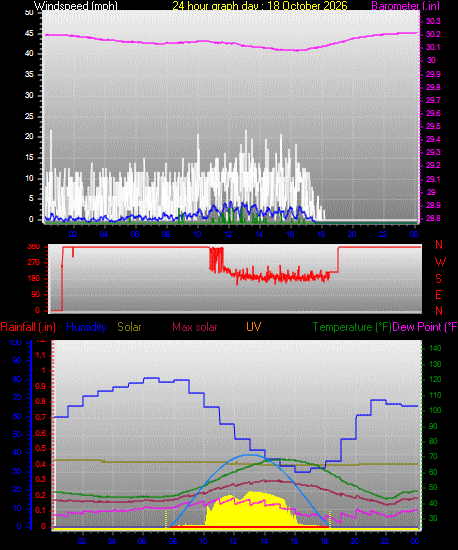This screenshot has width=458, height=550.
Task: Click the "Temperature (°F)" legend label
Action: point(352,327)
